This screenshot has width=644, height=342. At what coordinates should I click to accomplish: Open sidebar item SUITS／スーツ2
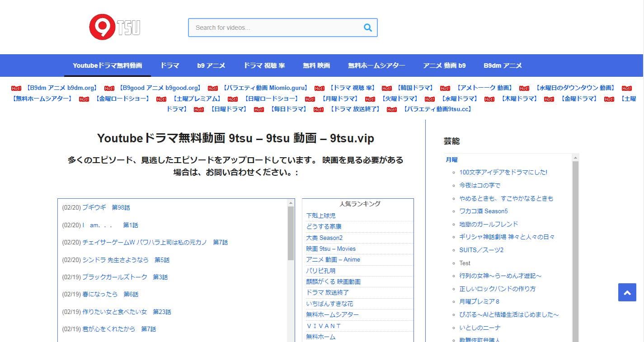click(x=481, y=250)
